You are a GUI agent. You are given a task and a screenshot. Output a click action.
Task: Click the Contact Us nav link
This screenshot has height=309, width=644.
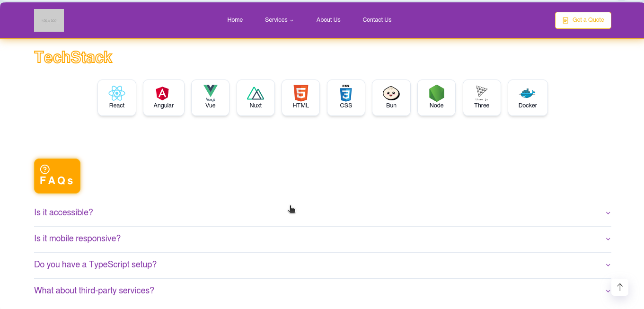pos(377,20)
